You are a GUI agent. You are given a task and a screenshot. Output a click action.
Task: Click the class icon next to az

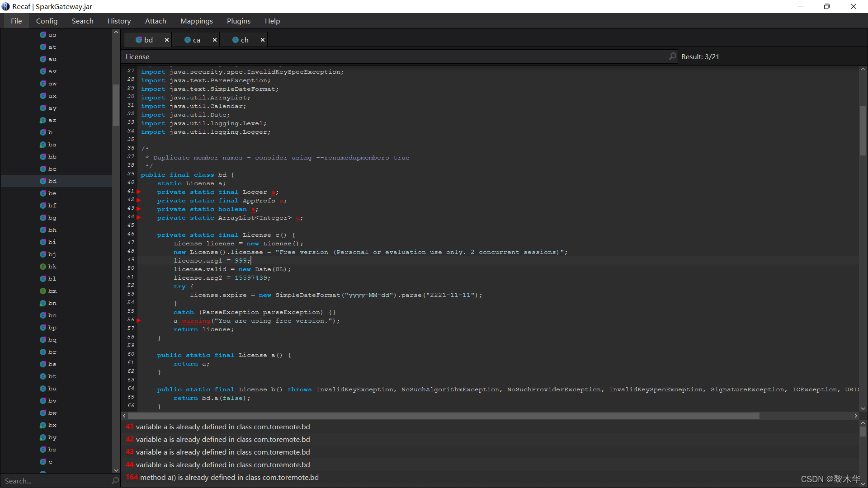(43, 120)
